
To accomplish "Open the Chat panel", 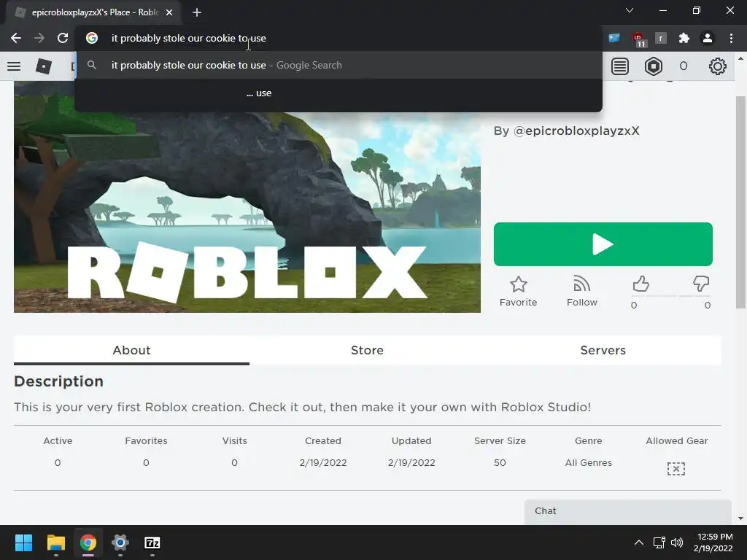I will tap(628, 511).
